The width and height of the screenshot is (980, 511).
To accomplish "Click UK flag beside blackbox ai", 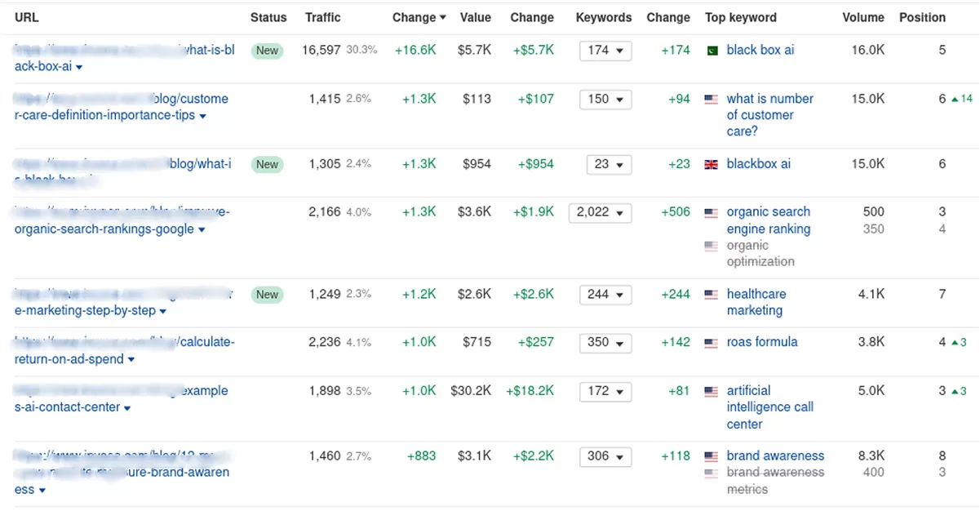I will [712, 164].
